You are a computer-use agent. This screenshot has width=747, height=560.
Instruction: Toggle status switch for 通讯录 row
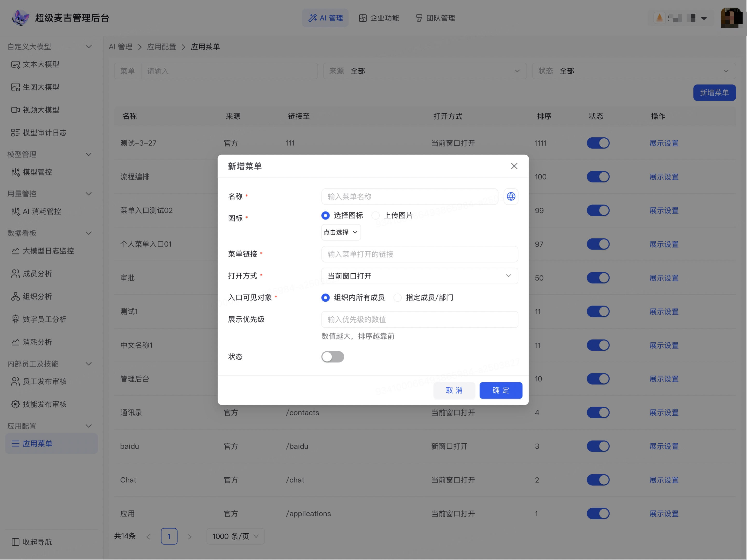pyautogui.click(x=598, y=413)
